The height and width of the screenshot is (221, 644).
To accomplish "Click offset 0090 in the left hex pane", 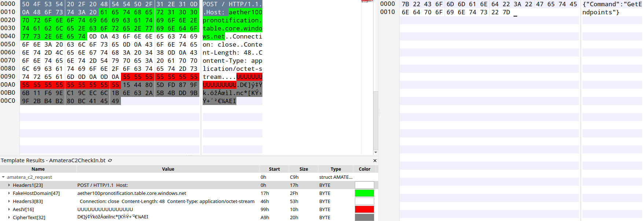I will click(8, 77).
